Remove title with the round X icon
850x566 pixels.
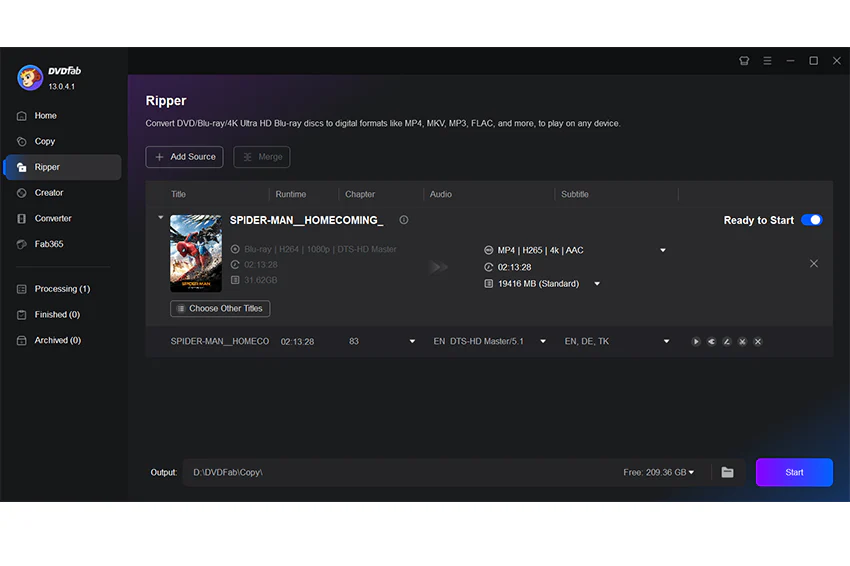pos(758,342)
